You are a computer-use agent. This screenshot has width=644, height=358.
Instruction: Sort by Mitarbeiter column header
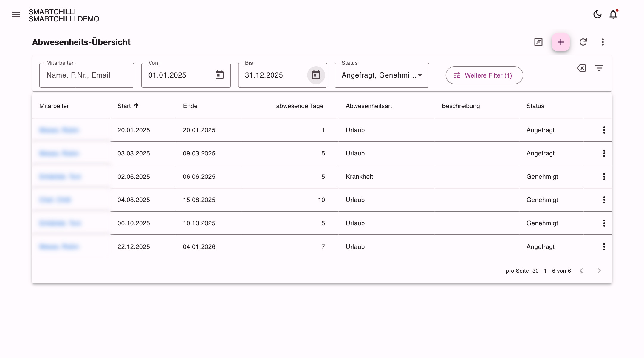point(54,106)
